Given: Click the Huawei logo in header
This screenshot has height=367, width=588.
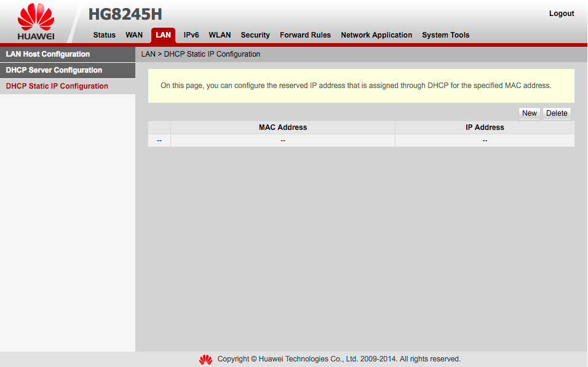Looking at the screenshot, I should pyautogui.click(x=36, y=22).
